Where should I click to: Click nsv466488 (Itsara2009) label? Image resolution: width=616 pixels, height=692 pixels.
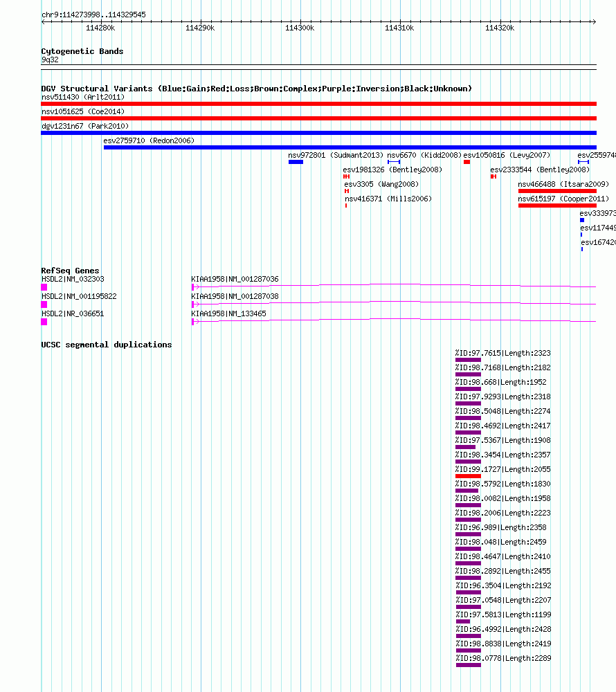563,185
